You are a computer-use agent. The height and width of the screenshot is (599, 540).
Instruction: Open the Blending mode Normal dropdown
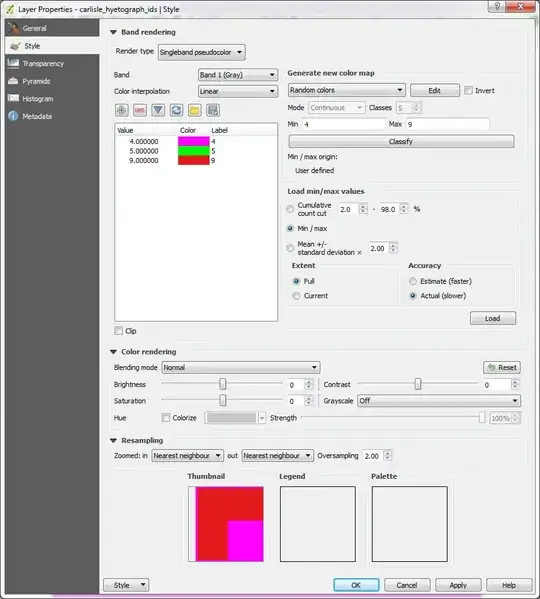[x=241, y=367]
